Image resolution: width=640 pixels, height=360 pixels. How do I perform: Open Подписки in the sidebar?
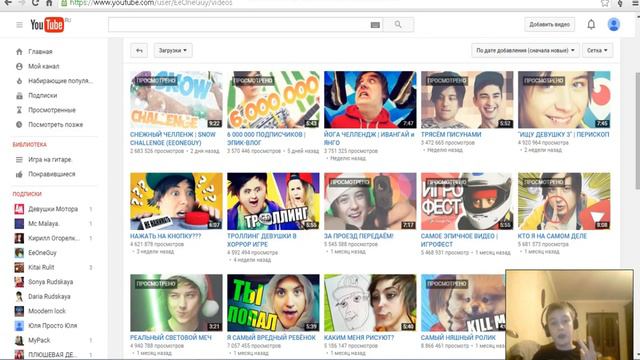coord(42,96)
